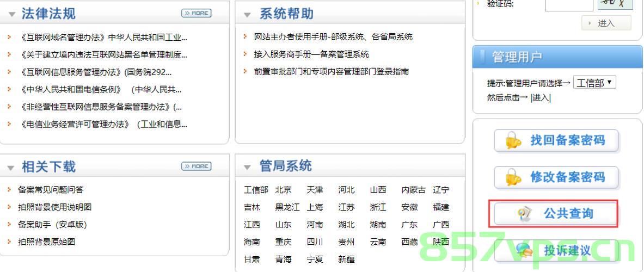Image resolution: width=644 pixels, height=272 pixels.
Task: Select 北京 in 管局系统
Action: pyautogui.click(x=284, y=189)
